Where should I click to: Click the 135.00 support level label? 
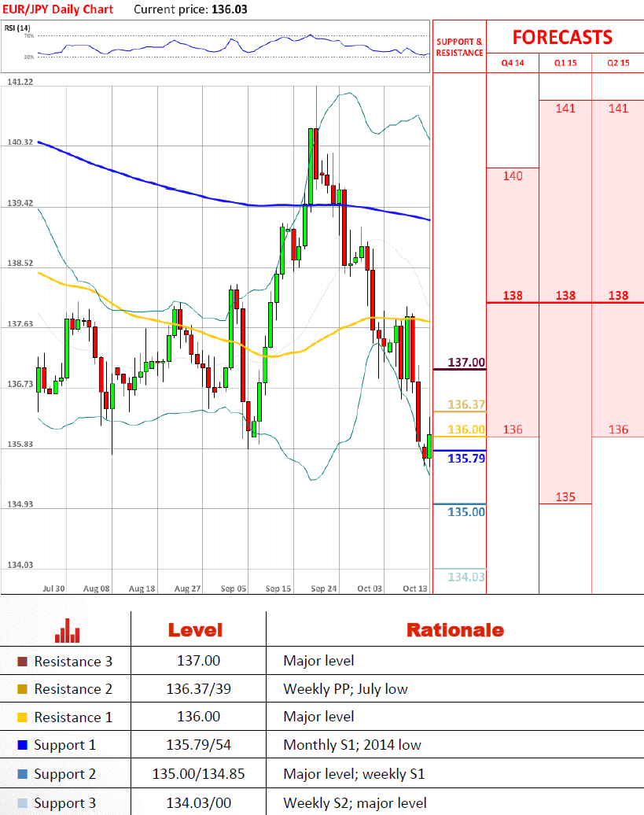click(x=466, y=512)
